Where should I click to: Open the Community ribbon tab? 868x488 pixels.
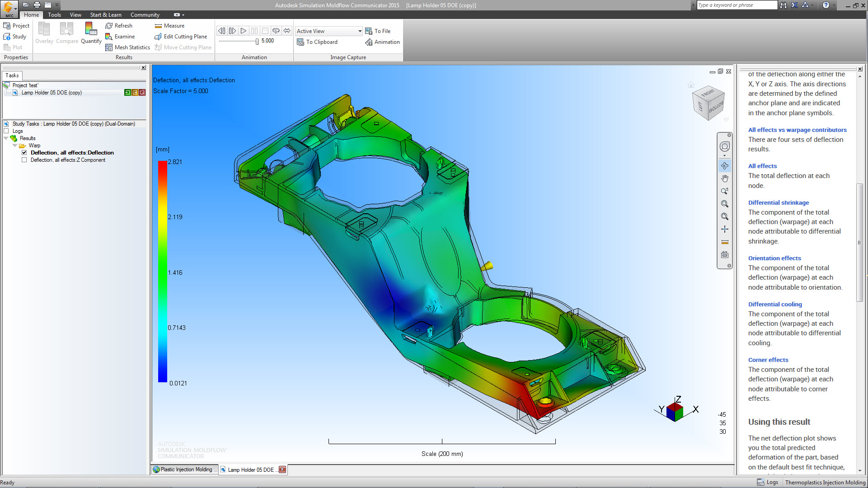pyautogui.click(x=145, y=15)
